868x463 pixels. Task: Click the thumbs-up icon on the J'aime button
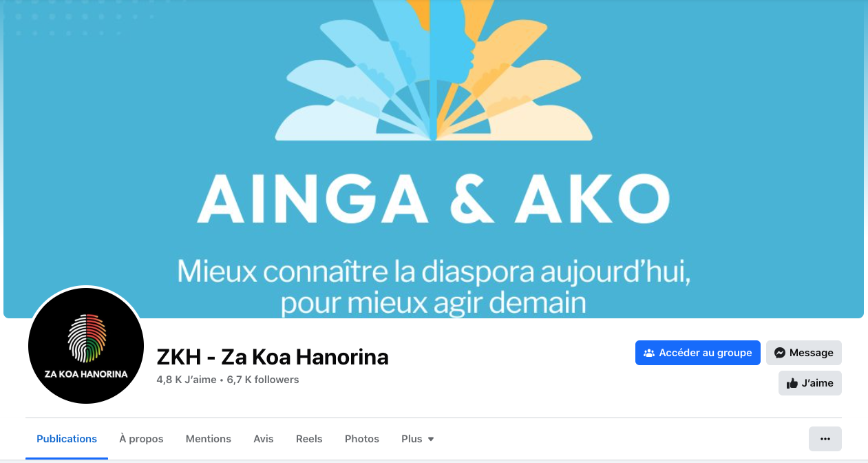pos(792,383)
